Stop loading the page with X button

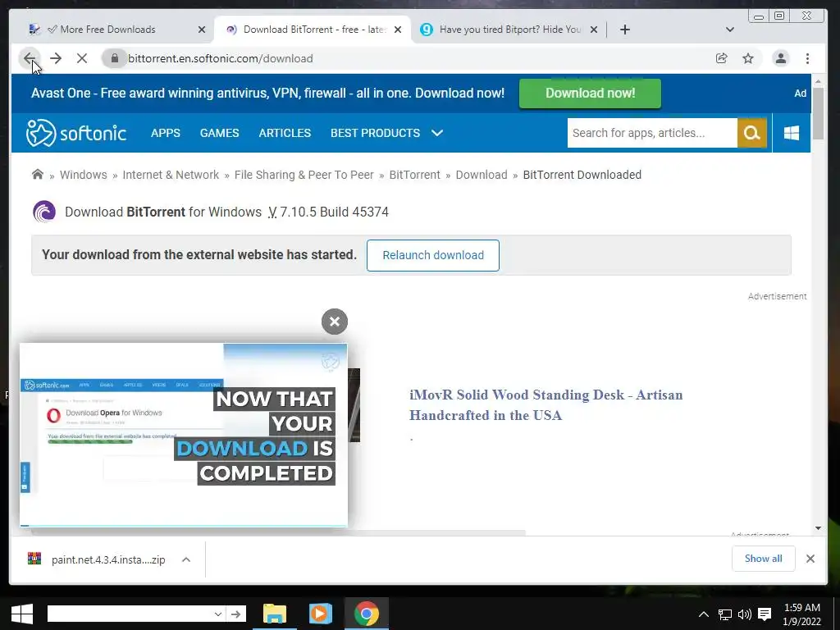click(81, 58)
